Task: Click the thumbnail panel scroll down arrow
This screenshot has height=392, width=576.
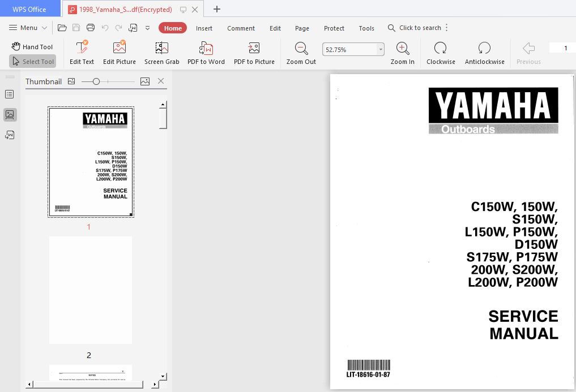Action: (163, 376)
